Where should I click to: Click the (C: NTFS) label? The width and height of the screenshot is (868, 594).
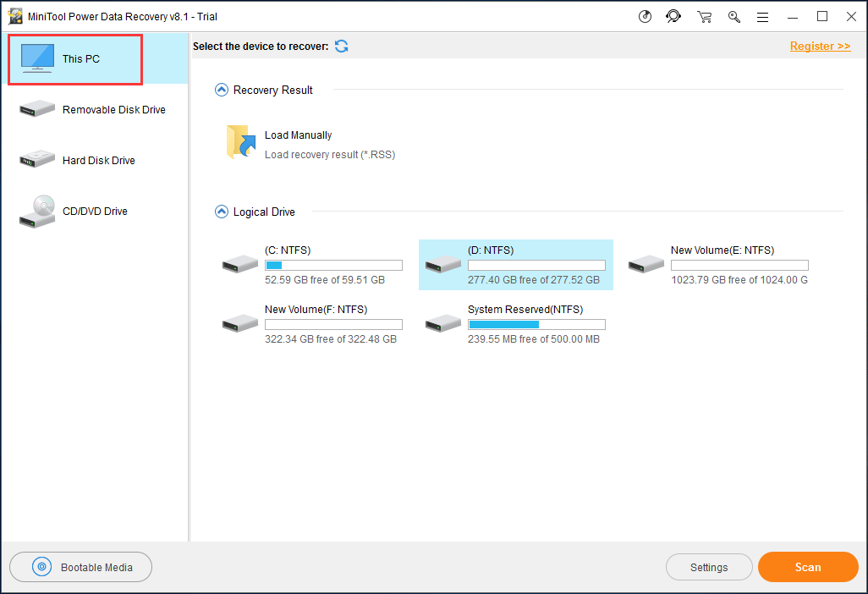(288, 250)
